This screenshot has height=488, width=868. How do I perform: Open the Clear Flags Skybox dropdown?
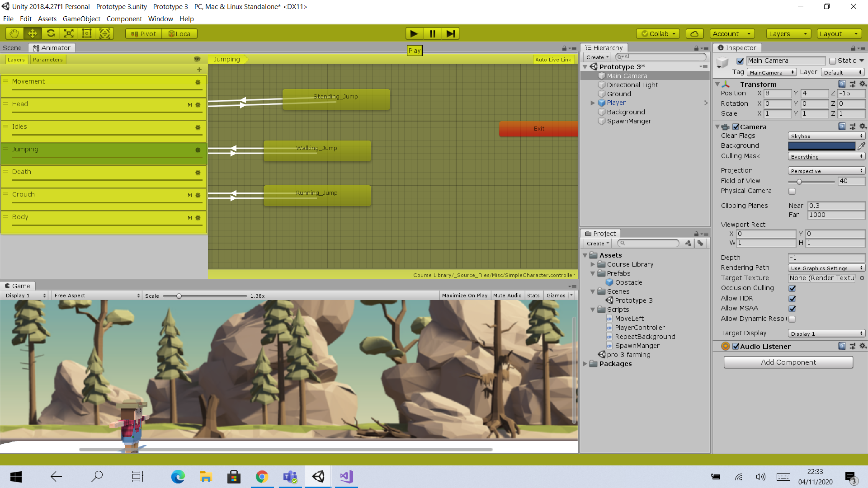point(826,136)
